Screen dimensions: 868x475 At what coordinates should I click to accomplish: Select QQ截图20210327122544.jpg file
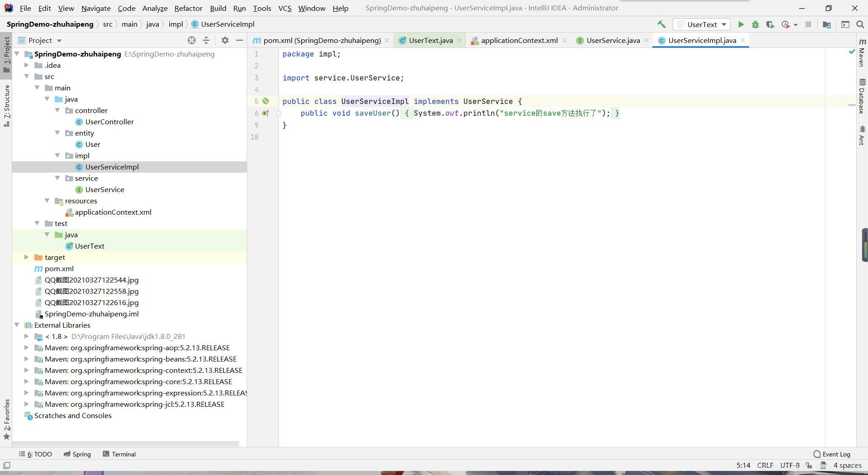click(91, 280)
